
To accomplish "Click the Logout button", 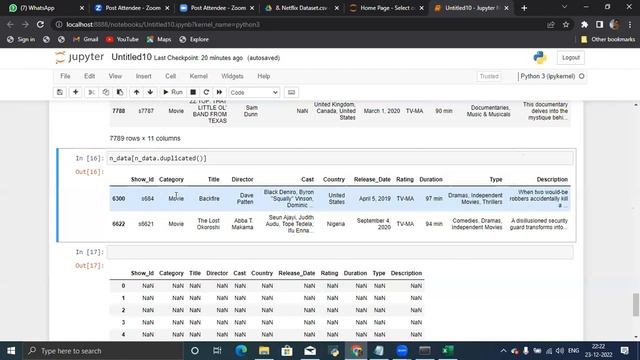I will (x=571, y=58).
